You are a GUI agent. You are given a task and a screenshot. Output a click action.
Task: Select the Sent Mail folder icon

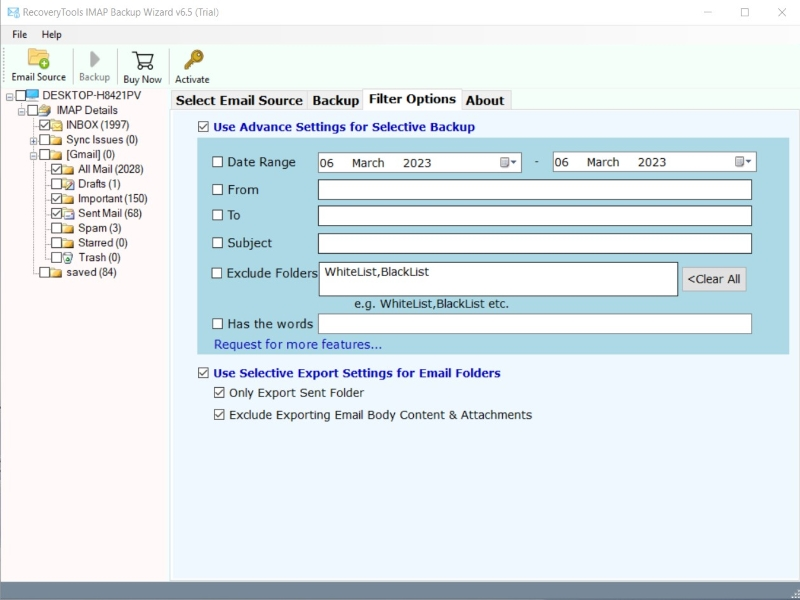point(69,214)
